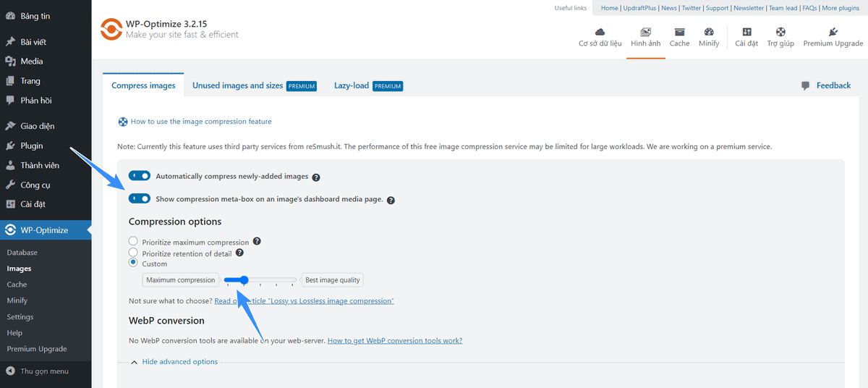Open the Cơ sở dữ liệu cloud icon
This screenshot has width=868, height=388.
pos(600,32)
